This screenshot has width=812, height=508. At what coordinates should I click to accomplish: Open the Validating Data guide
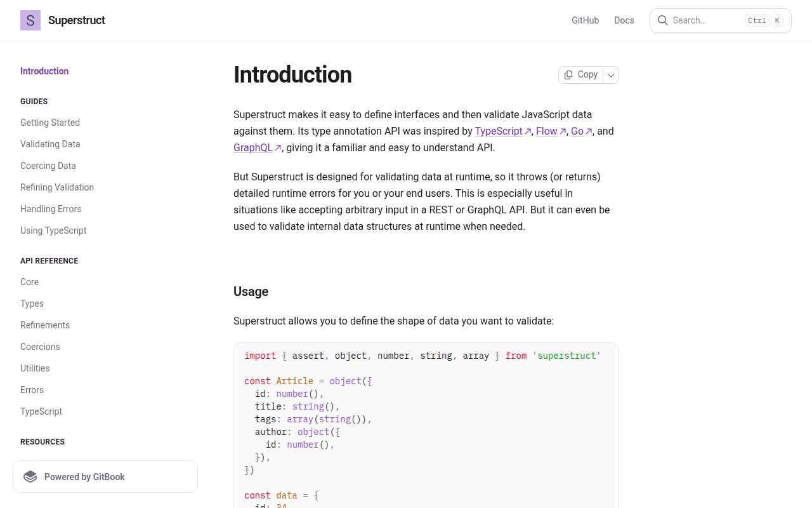[x=50, y=144]
